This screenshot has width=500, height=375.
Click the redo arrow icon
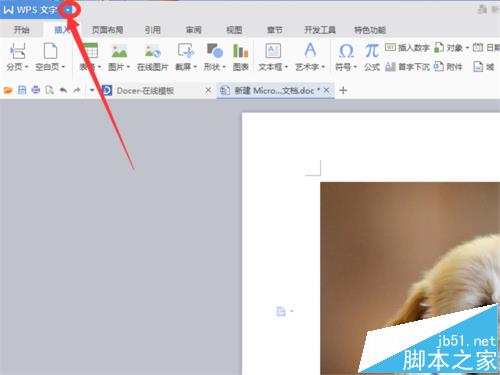tap(77, 90)
